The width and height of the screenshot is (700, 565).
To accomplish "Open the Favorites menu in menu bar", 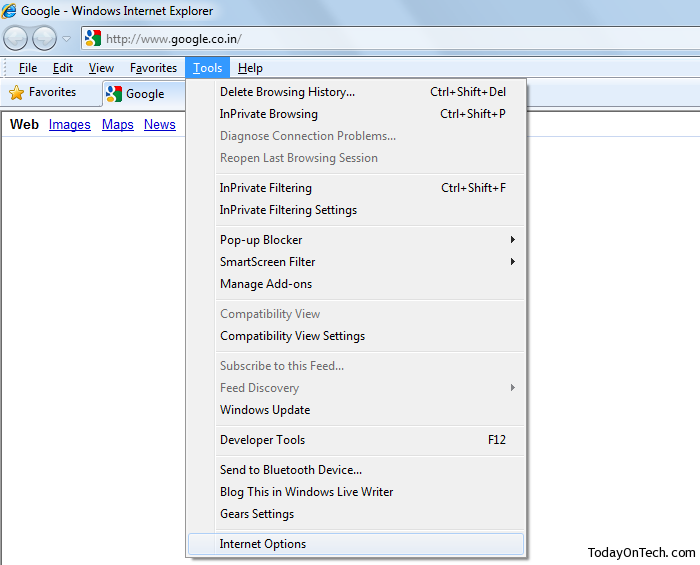I will (x=153, y=68).
